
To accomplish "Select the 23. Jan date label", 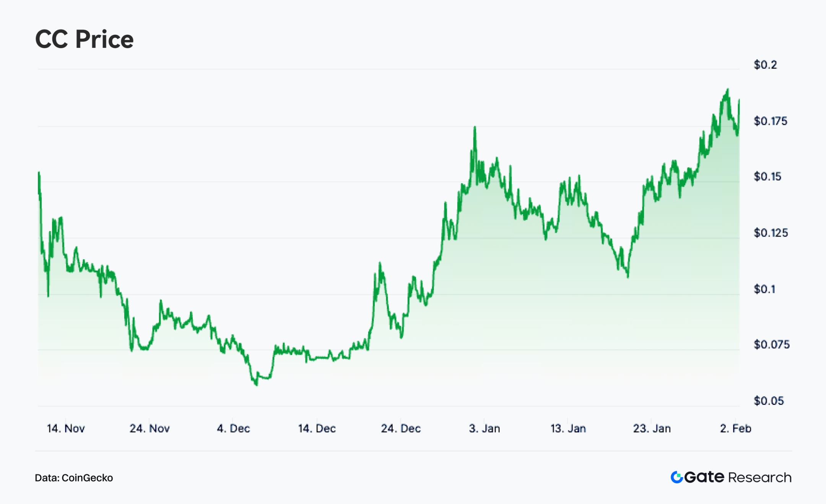I will 652,428.
